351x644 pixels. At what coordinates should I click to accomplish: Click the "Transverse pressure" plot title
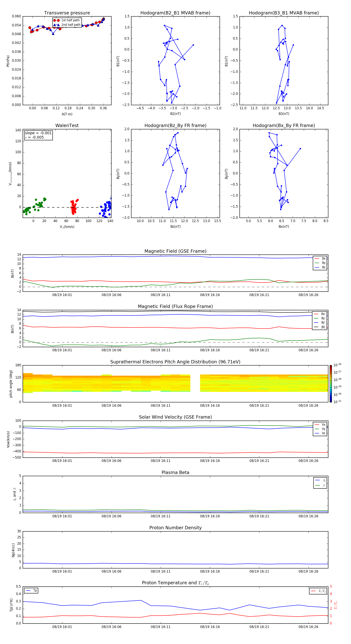pos(67,13)
